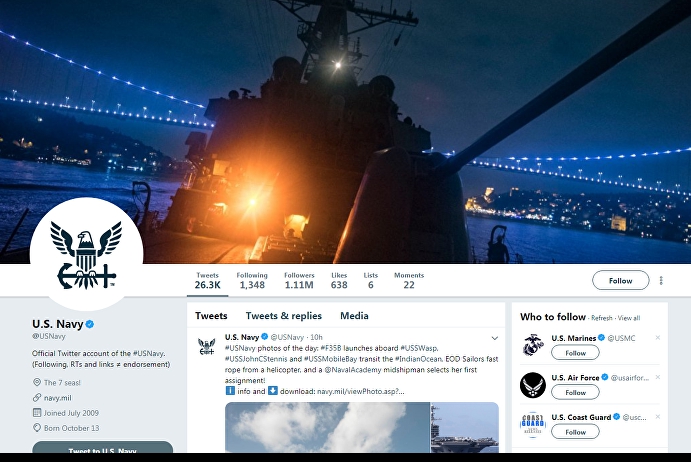
Task: Open the Followers 1.11M list
Action: pyautogui.click(x=299, y=280)
